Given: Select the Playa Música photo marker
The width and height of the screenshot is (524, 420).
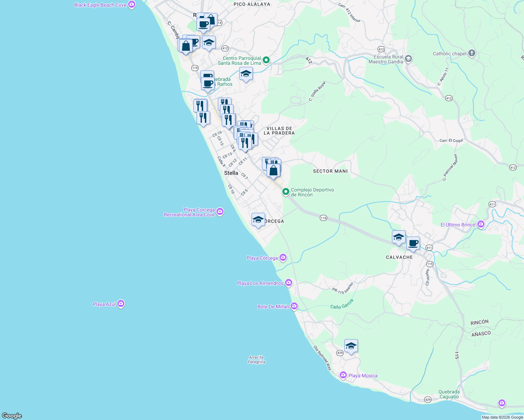Looking at the screenshot, I should [x=343, y=375].
